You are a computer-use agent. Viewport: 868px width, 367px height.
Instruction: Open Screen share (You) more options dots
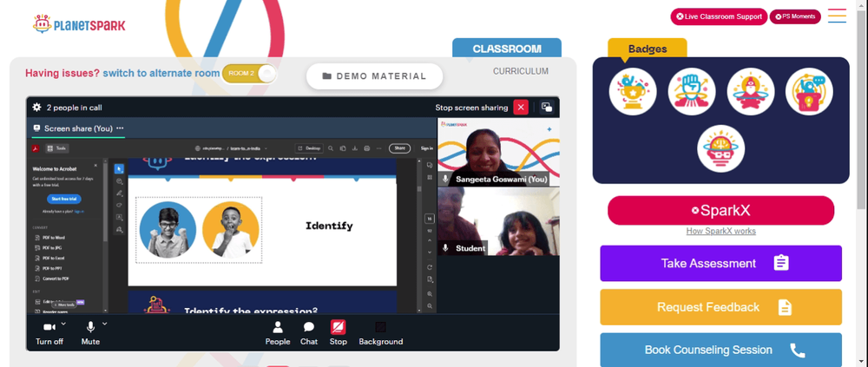click(120, 128)
